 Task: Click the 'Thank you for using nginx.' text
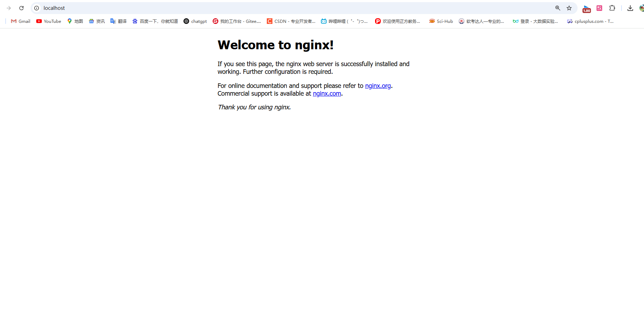click(254, 107)
